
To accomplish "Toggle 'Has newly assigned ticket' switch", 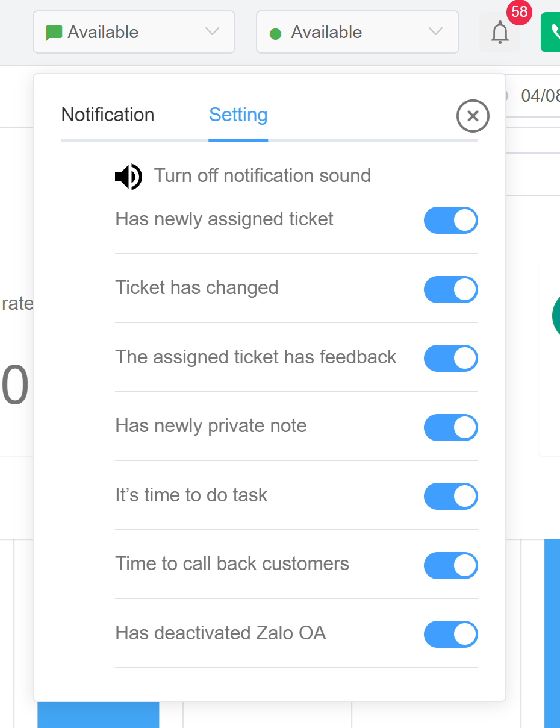I will [450, 220].
